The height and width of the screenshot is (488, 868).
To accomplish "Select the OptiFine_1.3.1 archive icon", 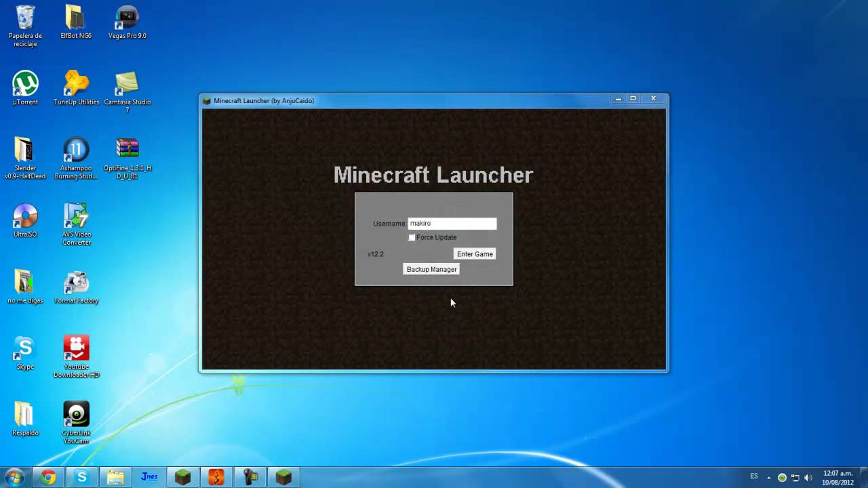I will click(127, 158).
